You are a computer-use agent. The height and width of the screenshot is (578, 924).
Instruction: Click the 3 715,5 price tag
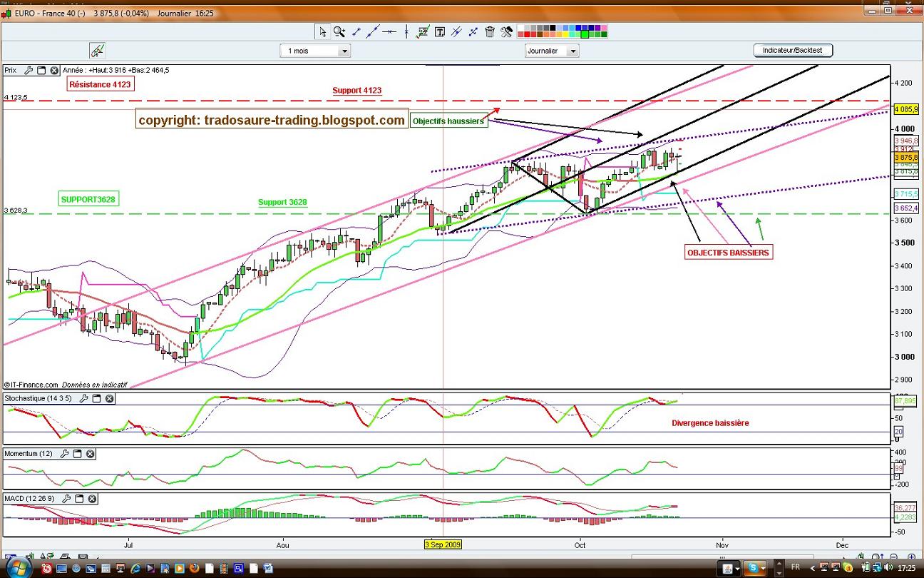pyautogui.click(x=905, y=194)
